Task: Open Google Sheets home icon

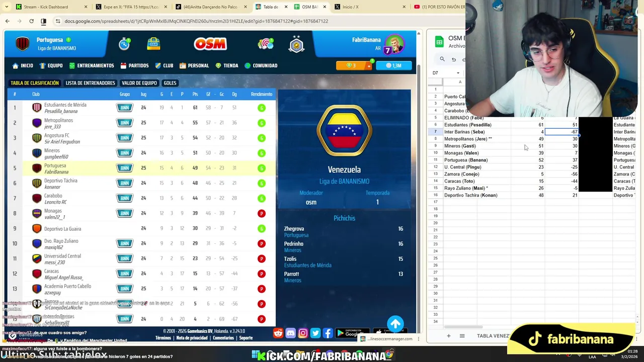Action: 439,42
